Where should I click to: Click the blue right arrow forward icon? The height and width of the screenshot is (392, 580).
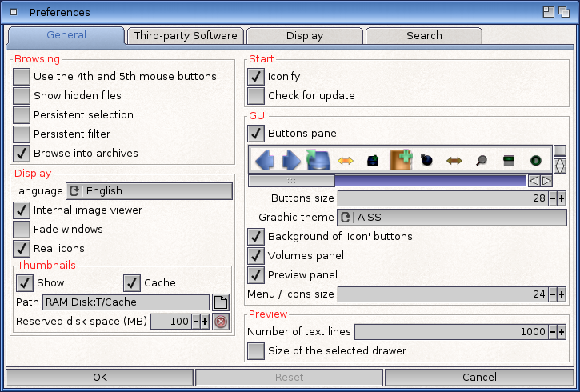(x=292, y=160)
